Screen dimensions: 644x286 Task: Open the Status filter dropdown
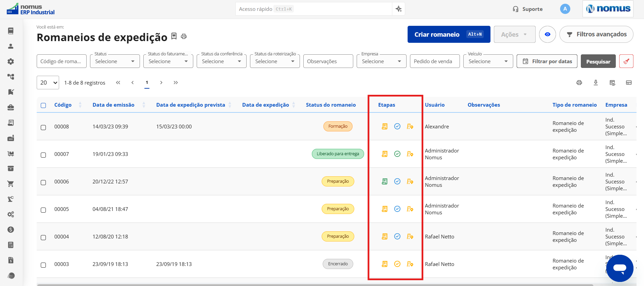115,61
